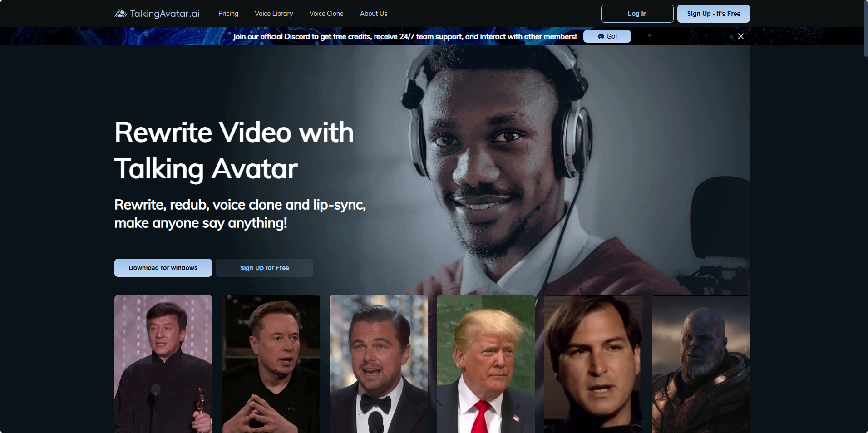This screenshot has width=868, height=433.
Task: Click Sign Up for Free button
Action: 265,268
